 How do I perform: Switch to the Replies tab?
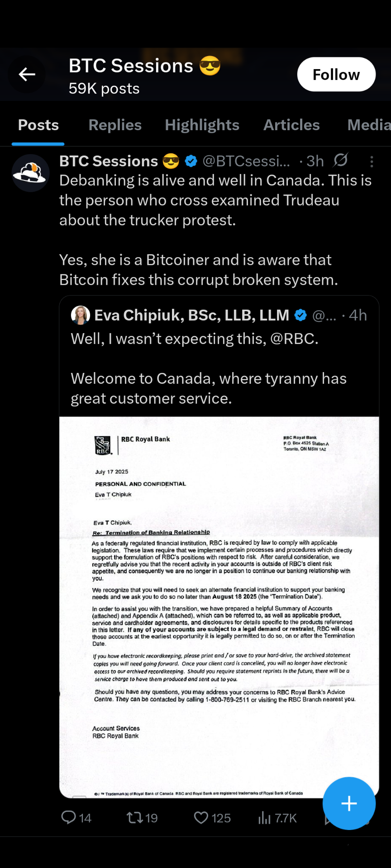pos(115,125)
